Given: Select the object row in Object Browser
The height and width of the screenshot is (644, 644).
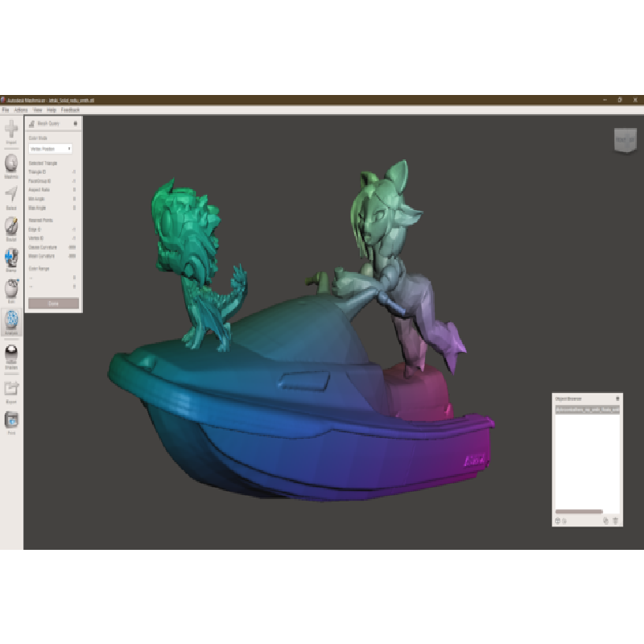Looking at the screenshot, I should point(588,410).
